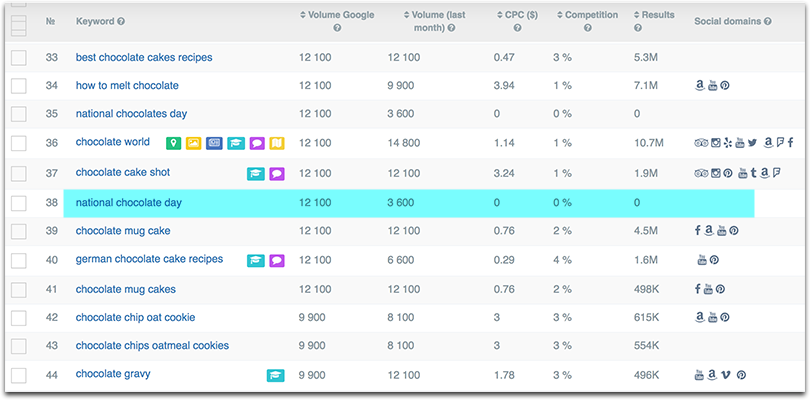Click the Tumblr icon in chocolate cake shot row
This screenshot has height=400, width=810.
pos(754,173)
